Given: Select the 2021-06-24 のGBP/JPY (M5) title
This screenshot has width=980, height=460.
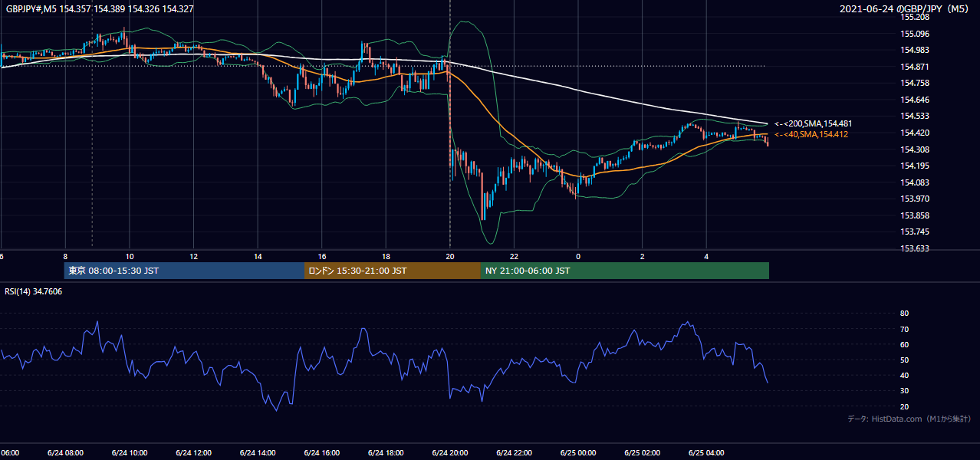Looking at the screenshot, I should click(x=905, y=8).
